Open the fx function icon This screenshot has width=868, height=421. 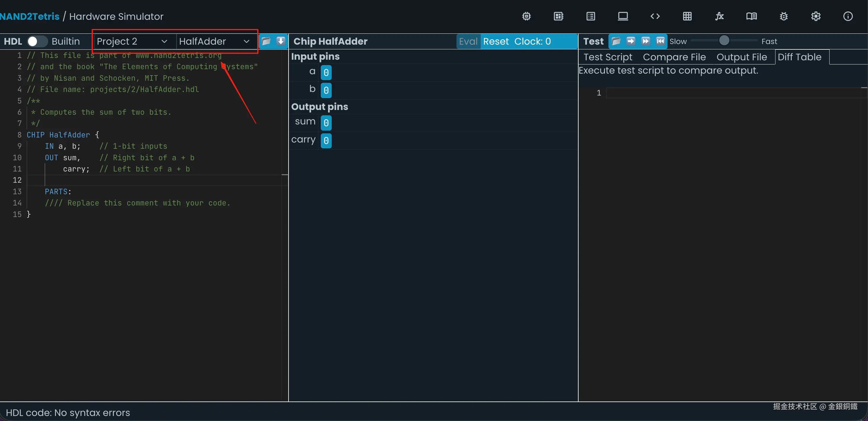[x=719, y=16]
